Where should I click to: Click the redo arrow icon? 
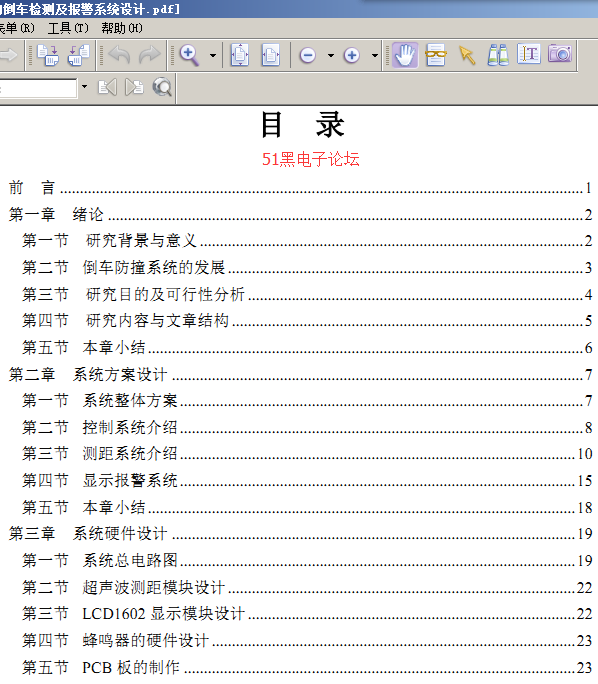point(150,55)
